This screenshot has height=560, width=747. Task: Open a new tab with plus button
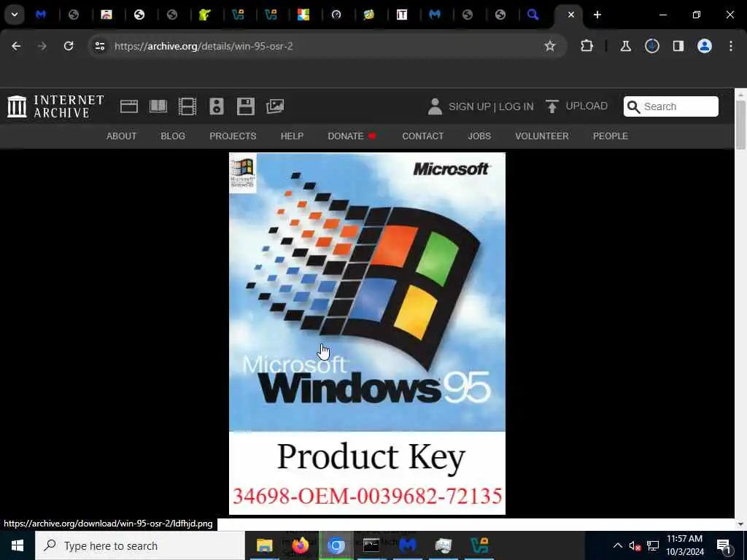click(597, 15)
